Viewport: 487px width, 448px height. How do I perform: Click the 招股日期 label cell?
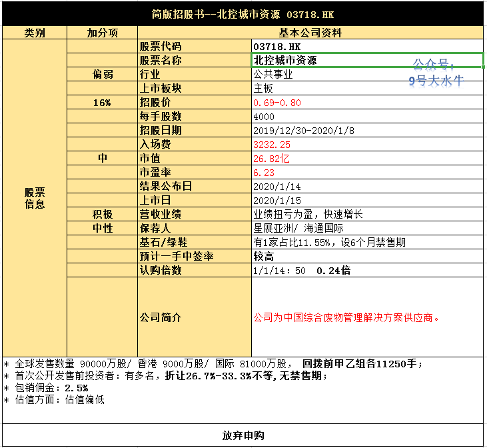195,130
